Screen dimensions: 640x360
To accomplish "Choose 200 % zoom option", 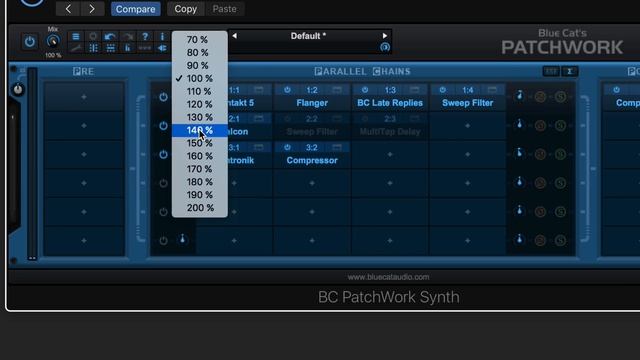I will click(x=200, y=208).
